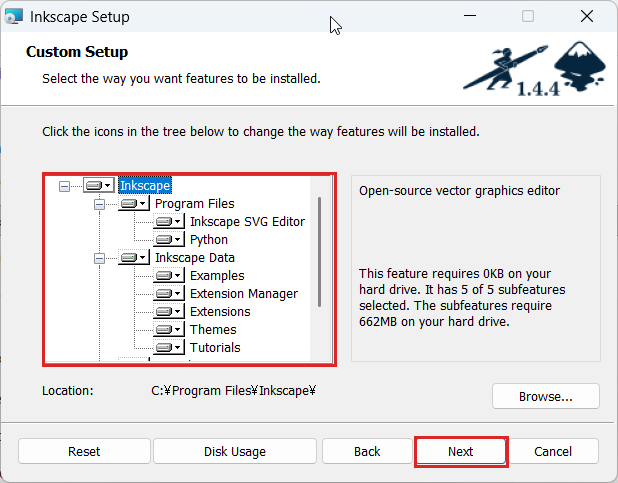
Task: Open the Inkscape root feature install-state dropdown
Action: point(99,185)
